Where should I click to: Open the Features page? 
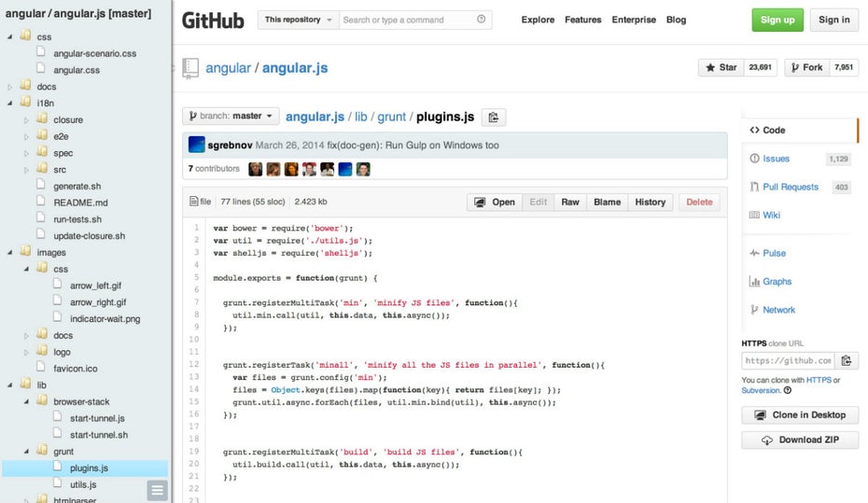tap(583, 20)
